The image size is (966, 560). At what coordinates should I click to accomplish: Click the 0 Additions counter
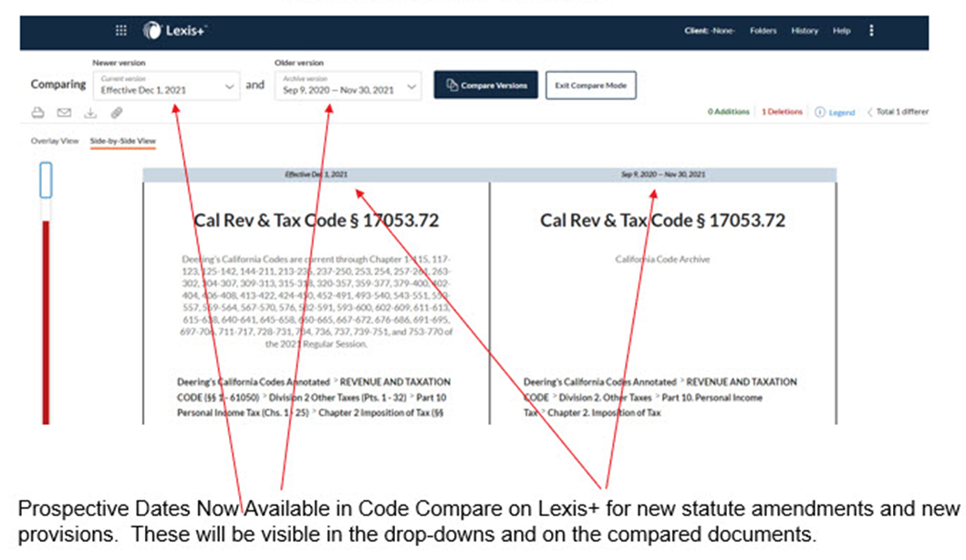728,111
